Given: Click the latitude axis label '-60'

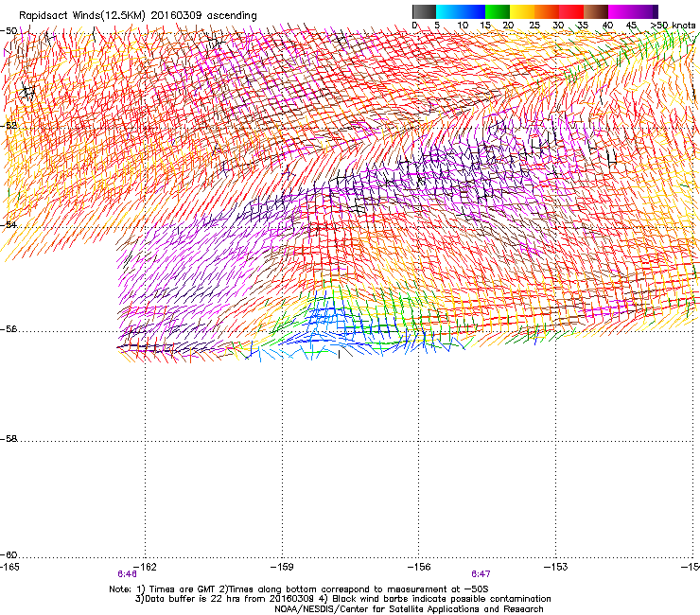Looking at the screenshot, I should pyautogui.click(x=9, y=555).
